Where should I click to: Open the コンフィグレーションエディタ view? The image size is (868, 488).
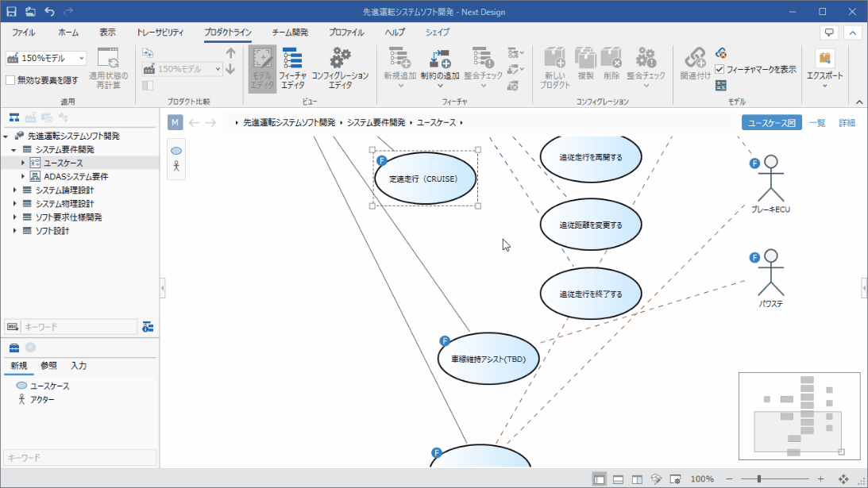[x=340, y=68]
